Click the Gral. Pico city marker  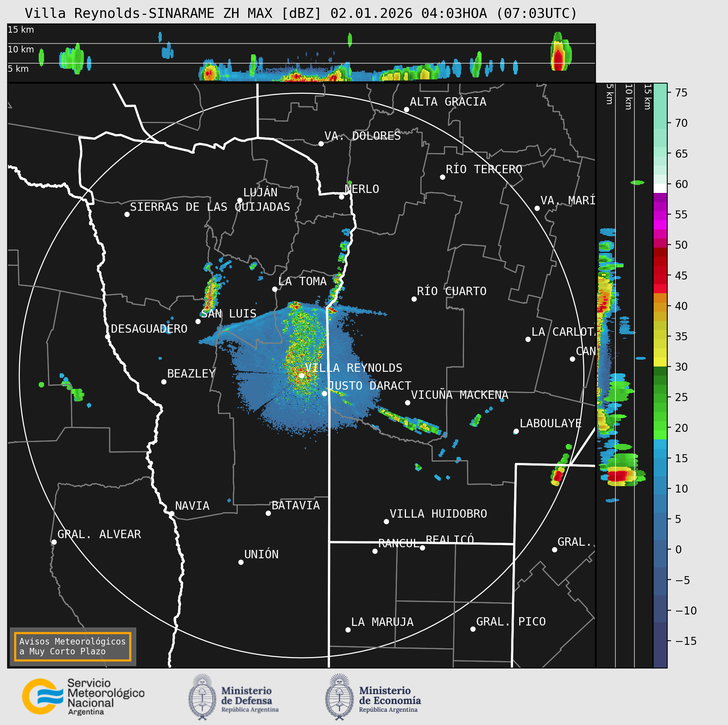[x=473, y=629]
